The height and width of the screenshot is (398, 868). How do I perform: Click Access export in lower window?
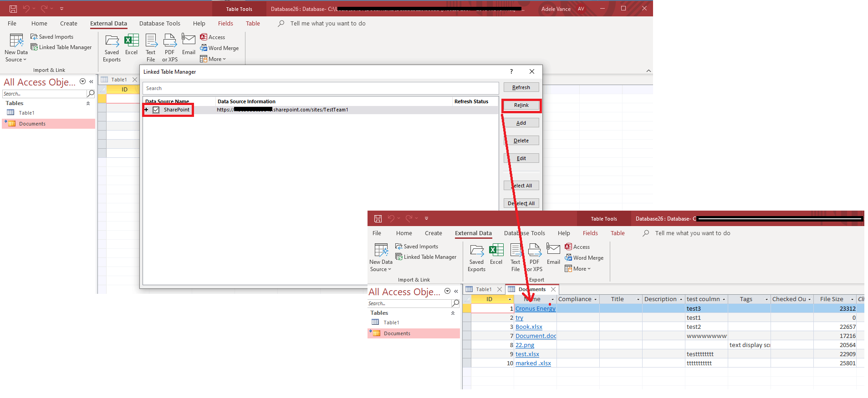pos(577,247)
